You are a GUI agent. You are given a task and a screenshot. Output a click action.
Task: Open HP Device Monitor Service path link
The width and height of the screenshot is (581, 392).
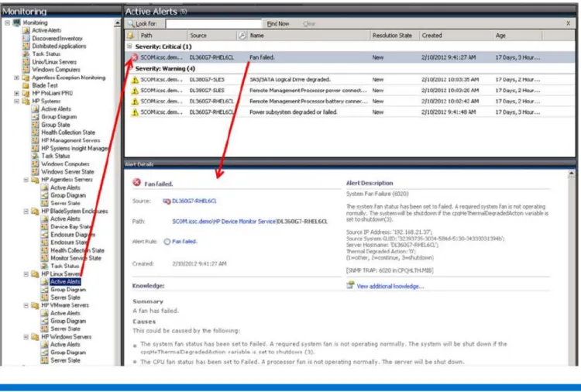[244, 222]
